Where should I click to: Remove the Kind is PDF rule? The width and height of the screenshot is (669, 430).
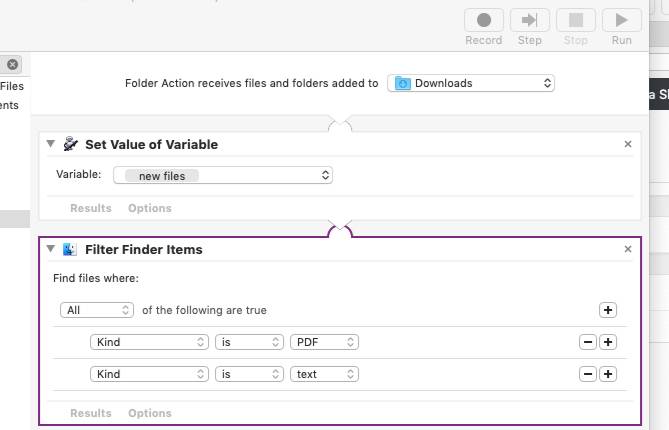[588, 342]
